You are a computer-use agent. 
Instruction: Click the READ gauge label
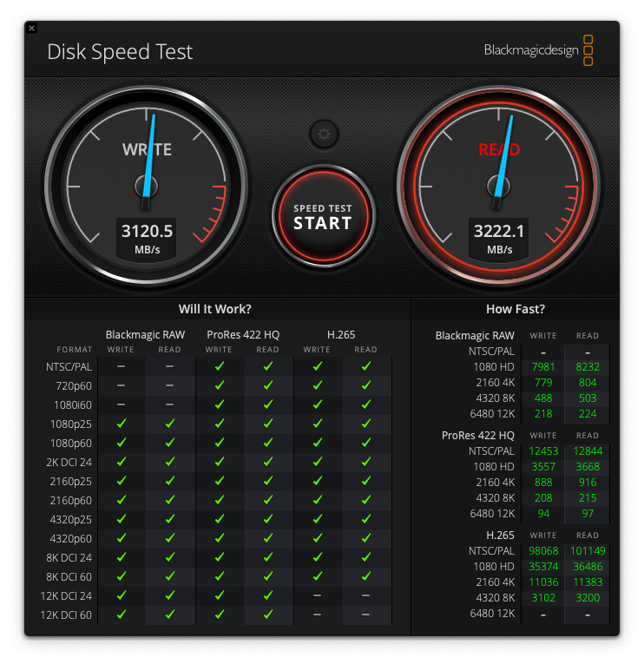pos(499,149)
